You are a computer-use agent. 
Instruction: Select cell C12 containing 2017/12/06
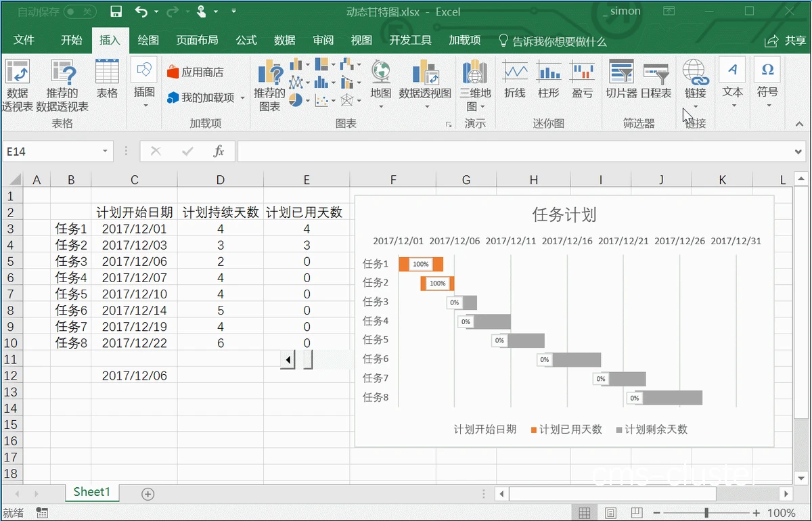pos(135,376)
